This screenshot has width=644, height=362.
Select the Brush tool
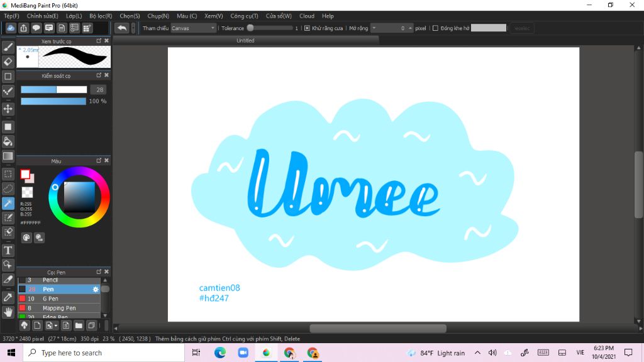click(8, 47)
